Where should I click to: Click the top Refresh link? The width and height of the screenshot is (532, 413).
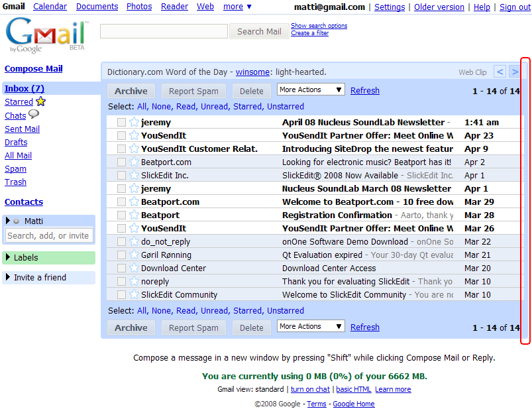[x=365, y=91]
